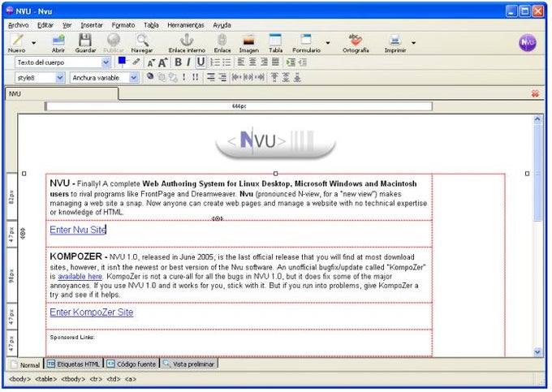Open the Formato menu

point(123,25)
